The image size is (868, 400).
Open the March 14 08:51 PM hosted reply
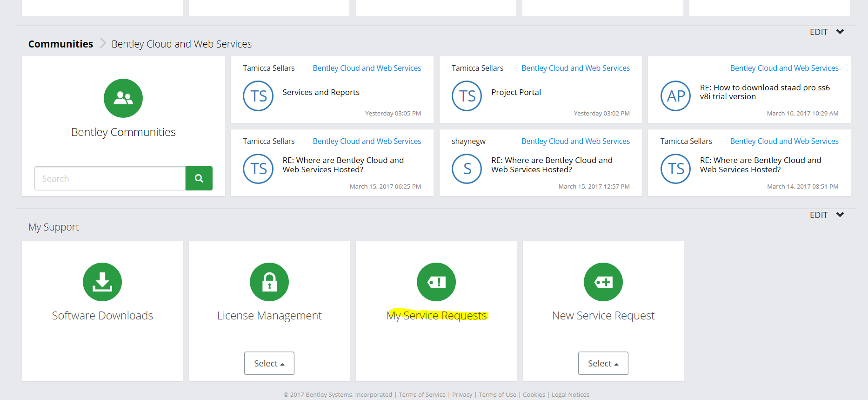(761, 165)
